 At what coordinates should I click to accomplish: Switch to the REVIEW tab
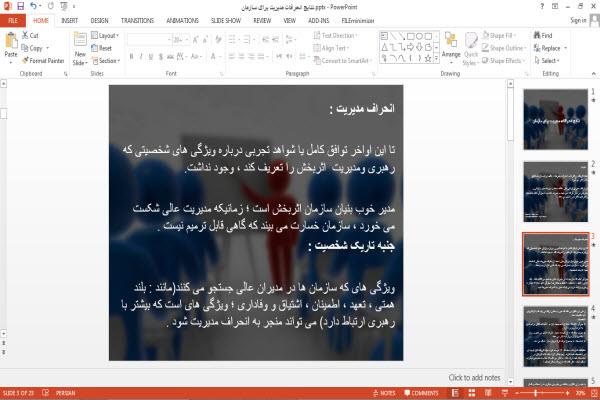262,21
